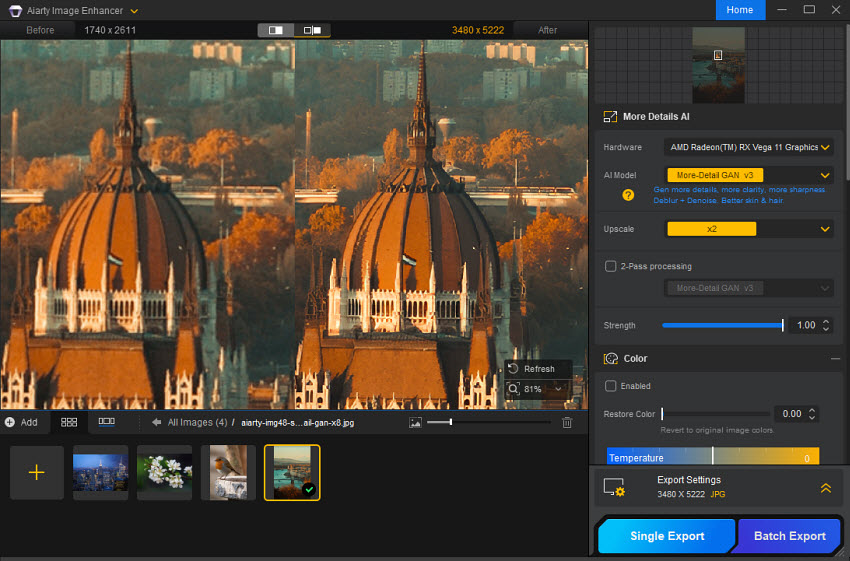Viewport: 850px width, 561px height.
Task: Switch to grid thumbnail view icon
Action: point(69,422)
